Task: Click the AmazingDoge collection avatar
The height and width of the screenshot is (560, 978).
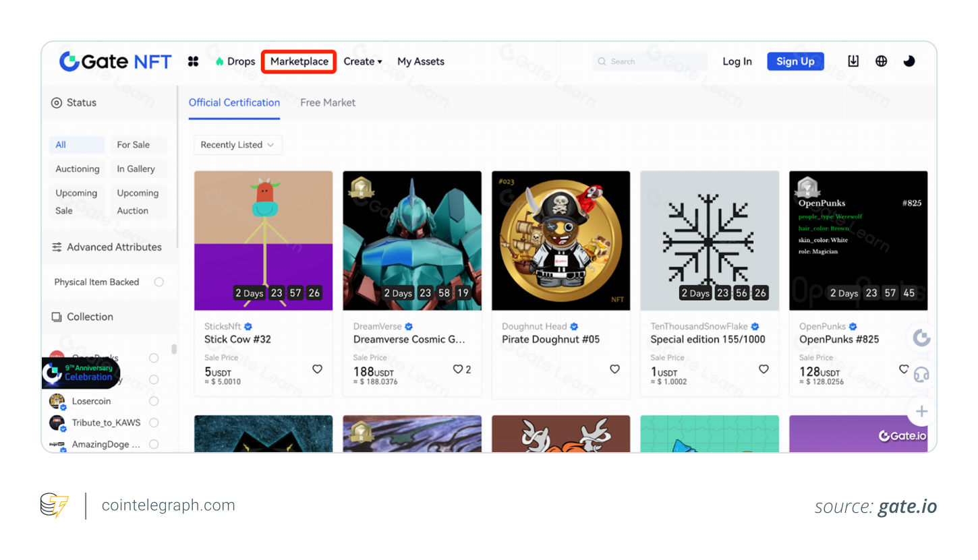Action: pos(57,445)
